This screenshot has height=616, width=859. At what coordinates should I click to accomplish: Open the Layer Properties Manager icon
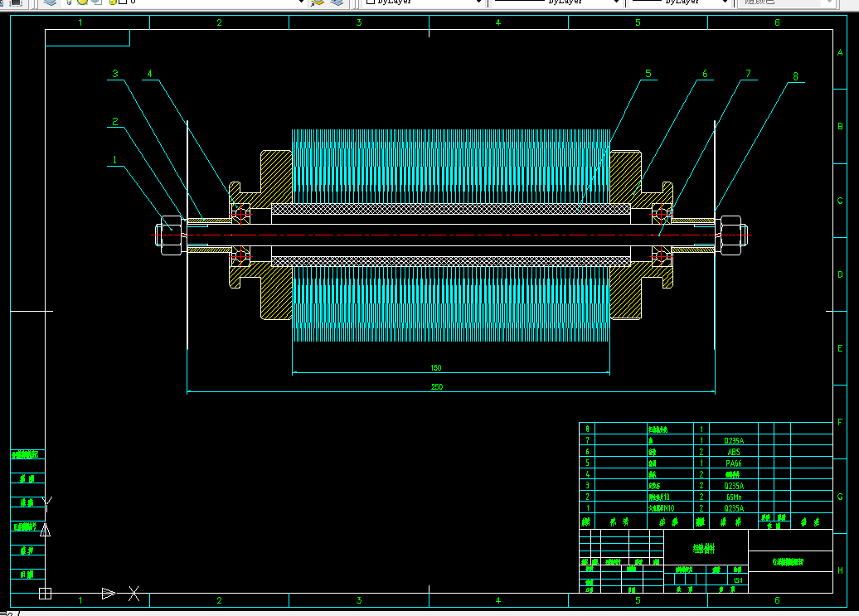tap(50, 2)
